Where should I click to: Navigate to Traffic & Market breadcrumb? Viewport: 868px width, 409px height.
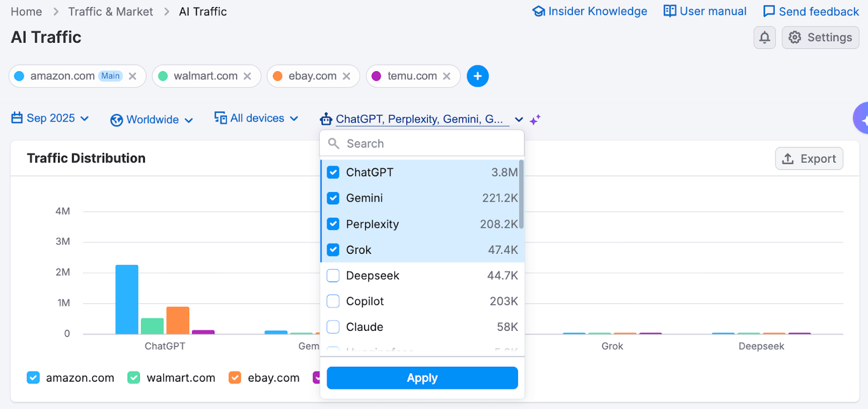(x=110, y=11)
